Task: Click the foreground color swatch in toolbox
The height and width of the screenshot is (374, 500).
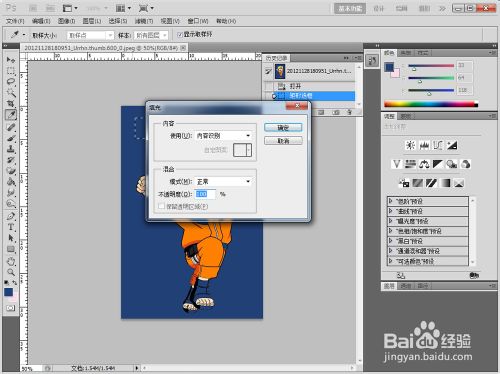Action: 8,292
